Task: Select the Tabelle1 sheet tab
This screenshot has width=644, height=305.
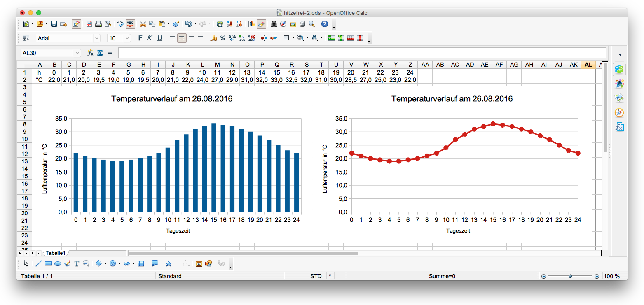Action: click(55, 253)
